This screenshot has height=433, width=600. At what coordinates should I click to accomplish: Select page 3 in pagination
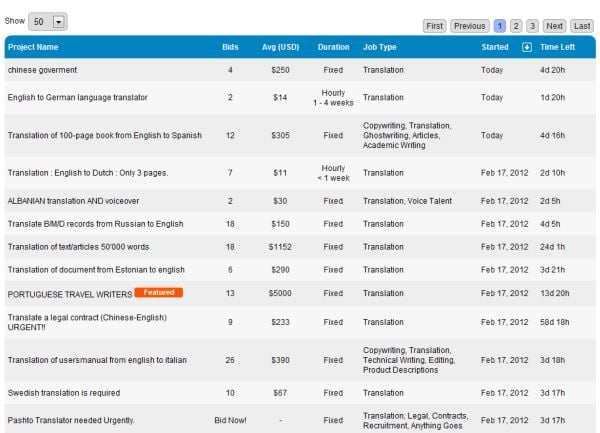pyautogui.click(x=532, y=26)
